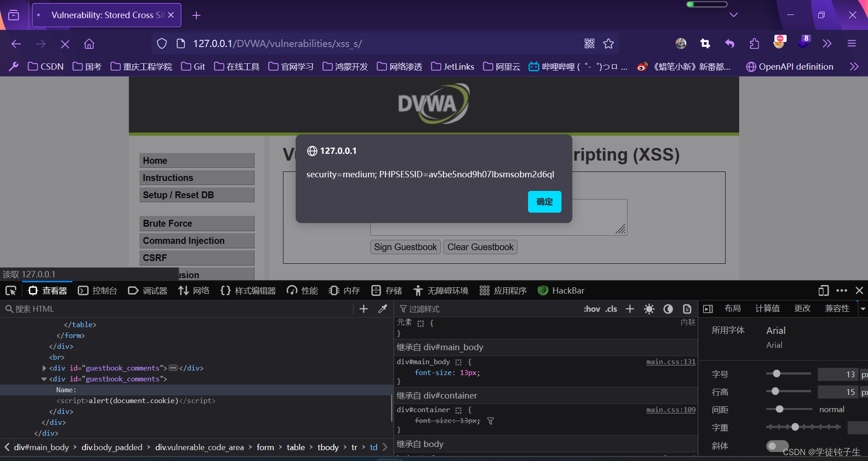Toggle dark color scheme simulation icon

pyautogui.click(x=668, y=309)
